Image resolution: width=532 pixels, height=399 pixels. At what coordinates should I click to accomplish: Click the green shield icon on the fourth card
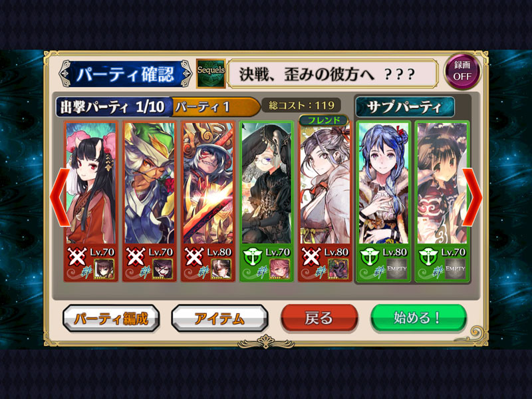tap(253, 257)
